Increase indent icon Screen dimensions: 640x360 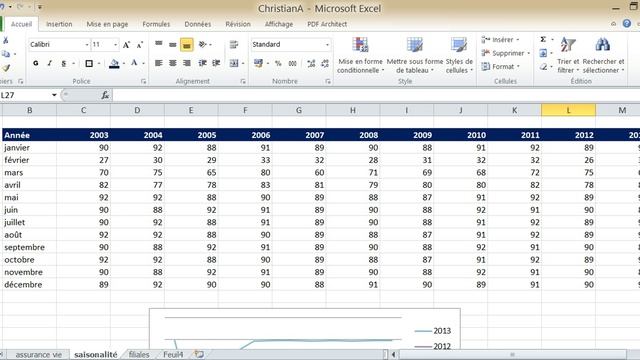point(216,63)
